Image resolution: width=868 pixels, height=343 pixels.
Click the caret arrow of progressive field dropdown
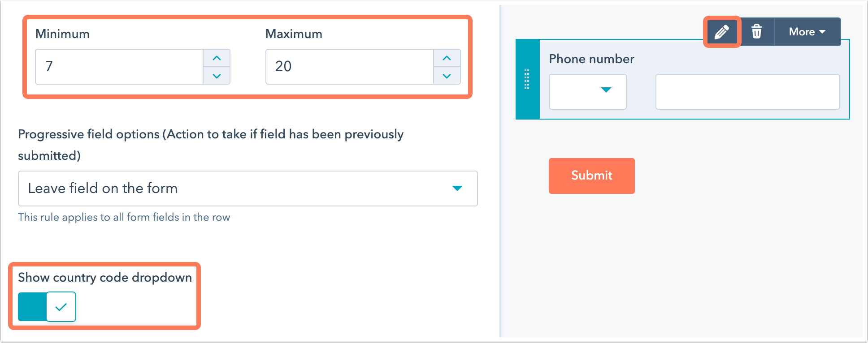click(x=457, y=189)
